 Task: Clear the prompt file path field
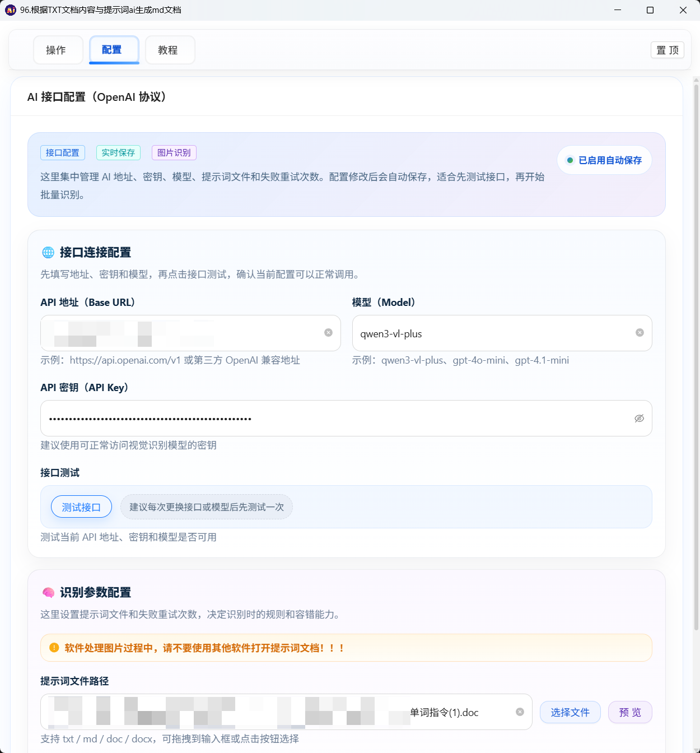tap(519, 712)
